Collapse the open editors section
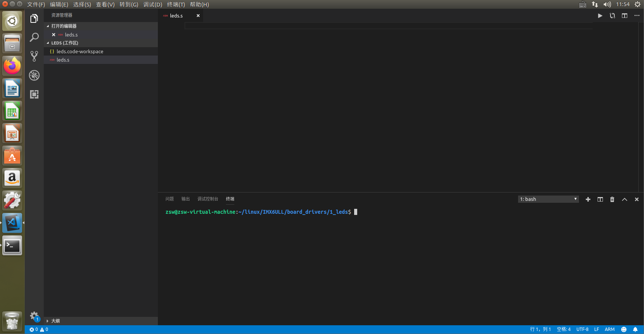The height and width of the screenshot is (334, 644). [101, 26]
